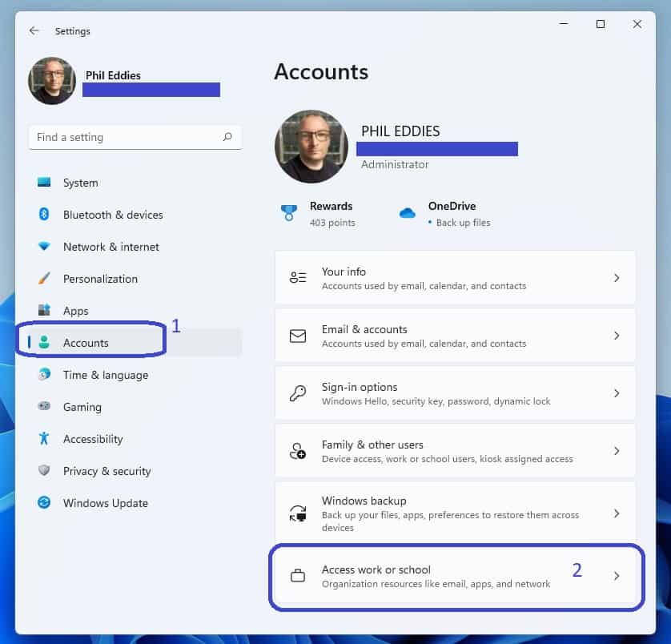The height and width of the screenshot is (644, 671).
Task: Open System settings category
Action: tap(135, 183)
